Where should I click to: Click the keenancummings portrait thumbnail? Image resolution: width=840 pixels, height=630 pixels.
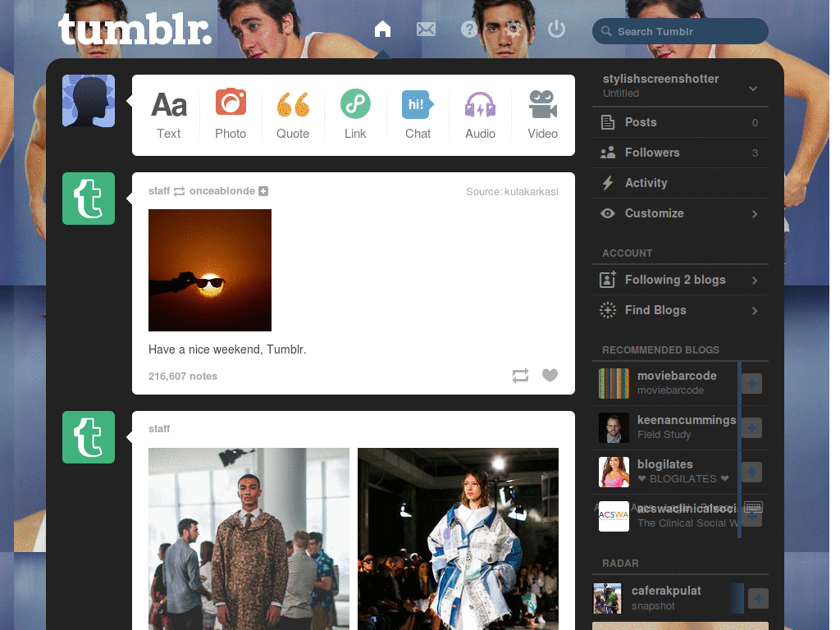tap(614, 427)
